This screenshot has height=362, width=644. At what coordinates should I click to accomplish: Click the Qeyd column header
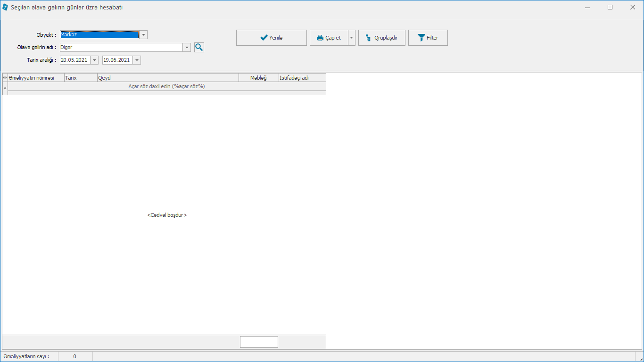tap(167, 78)
